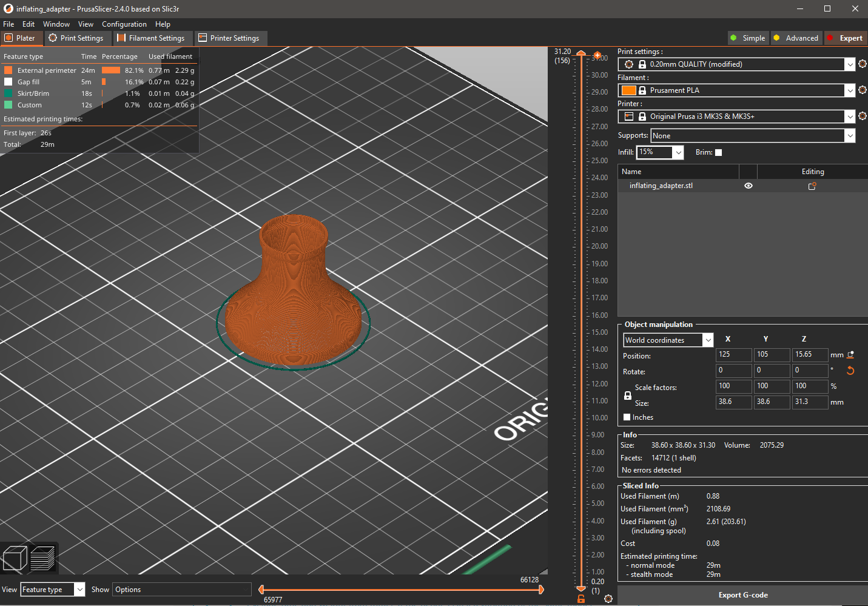Open the inflating_adapter.stl editing icon

click(812, 186)
